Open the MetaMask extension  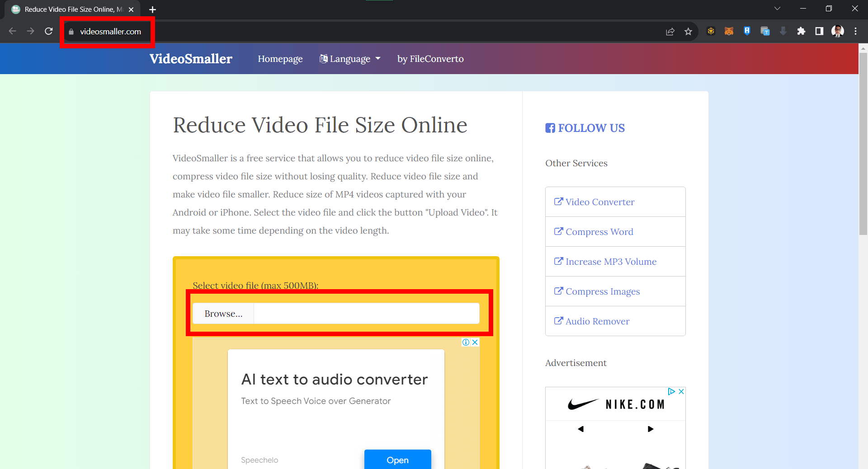(x=728, y=31)
